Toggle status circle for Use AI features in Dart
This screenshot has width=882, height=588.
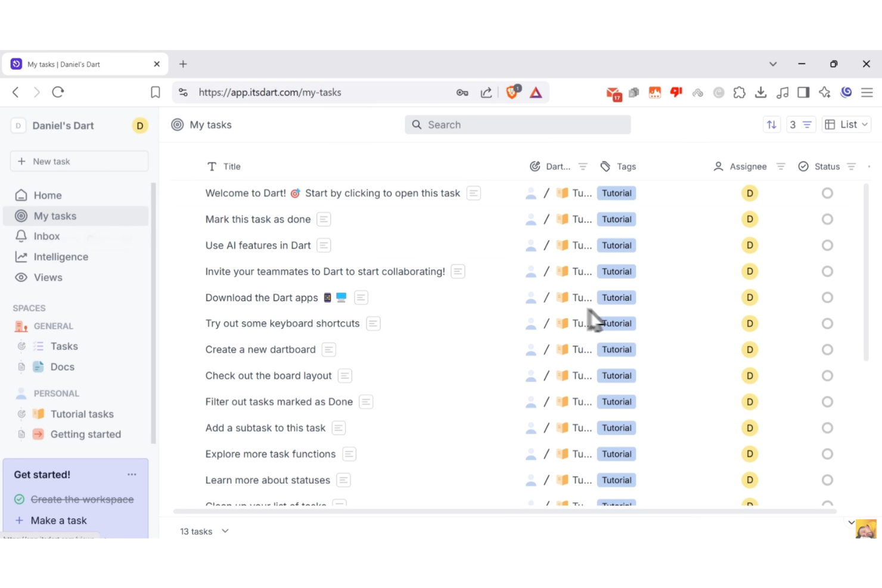pos(827,245)
